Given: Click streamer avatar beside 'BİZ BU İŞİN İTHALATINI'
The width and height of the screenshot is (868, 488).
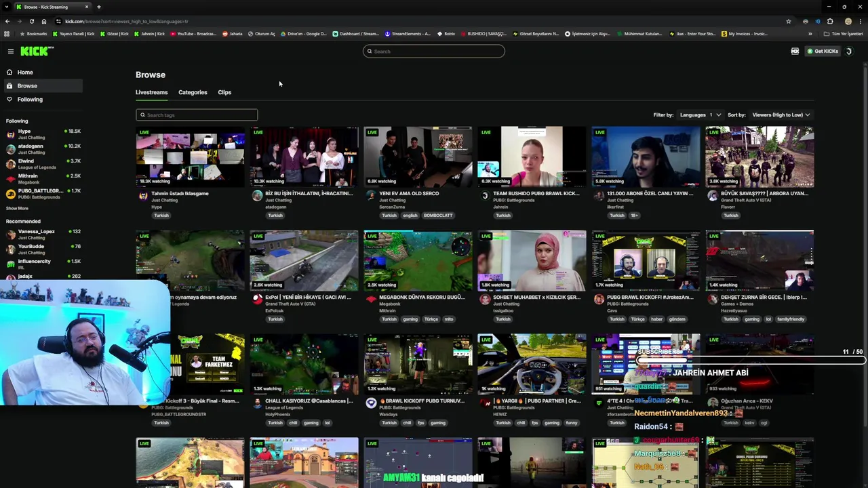Looking at the screenshot, I should [257, 196].
